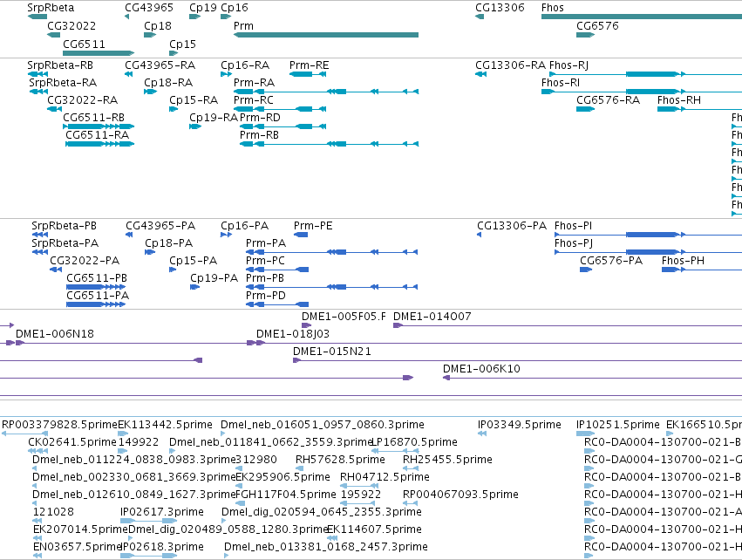
Task: Select EST CK02641.5prime
Action: 72,442
